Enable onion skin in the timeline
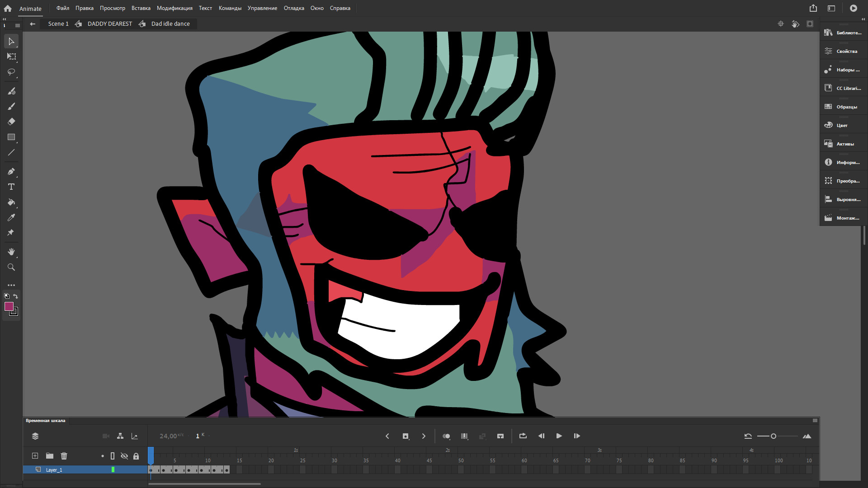Viewport: 868px width, 488px height. [x=446, y=436]
